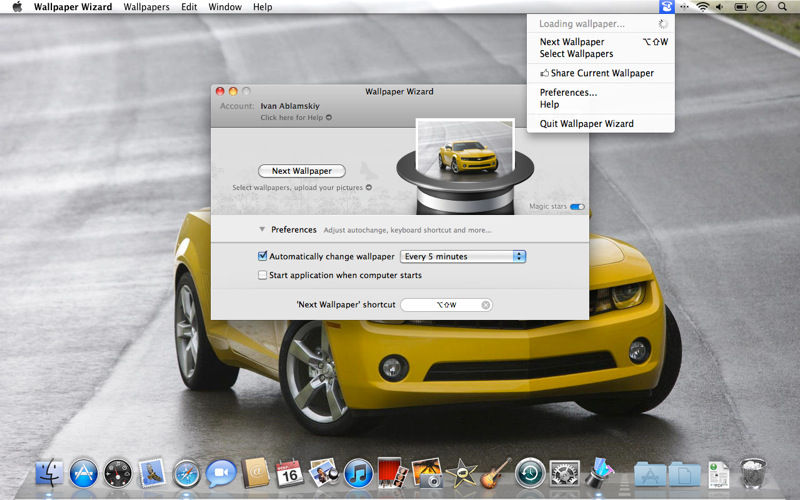Open App Store from the Dock
Screen dimensions: 800x500
tap(83, 473)
